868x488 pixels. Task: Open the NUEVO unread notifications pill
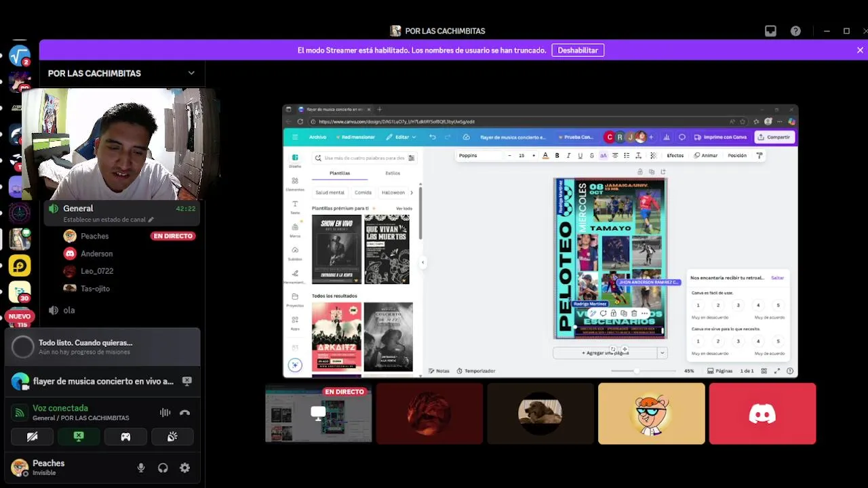pos(20,317)
